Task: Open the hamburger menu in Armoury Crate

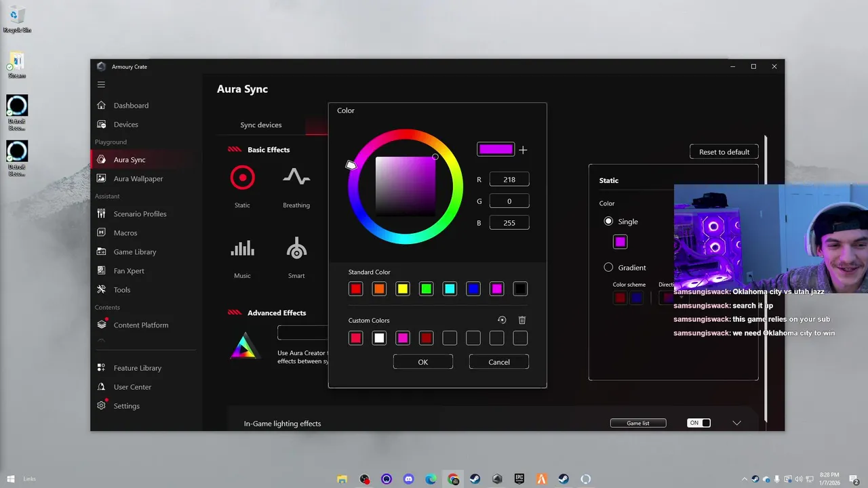Action: pos(101,85)
